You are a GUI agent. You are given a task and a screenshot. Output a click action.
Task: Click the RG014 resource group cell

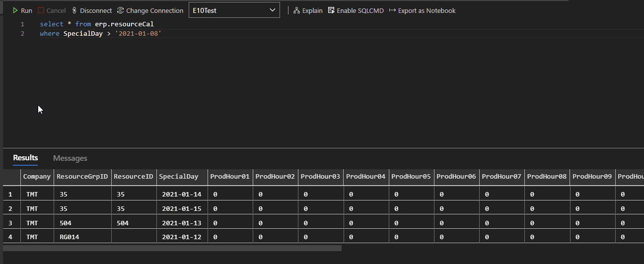[69, 237]
